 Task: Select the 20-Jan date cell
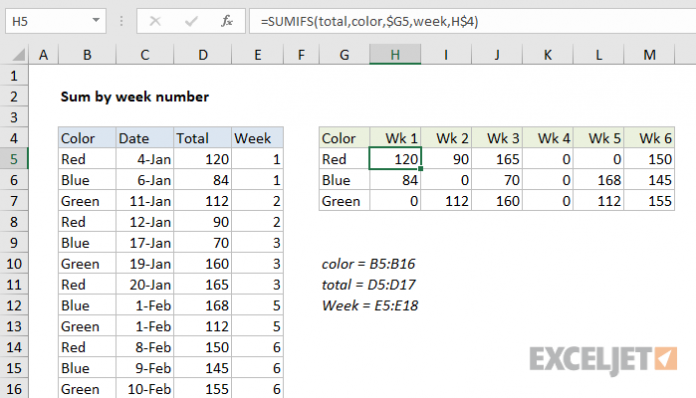(x=145, y=284)
